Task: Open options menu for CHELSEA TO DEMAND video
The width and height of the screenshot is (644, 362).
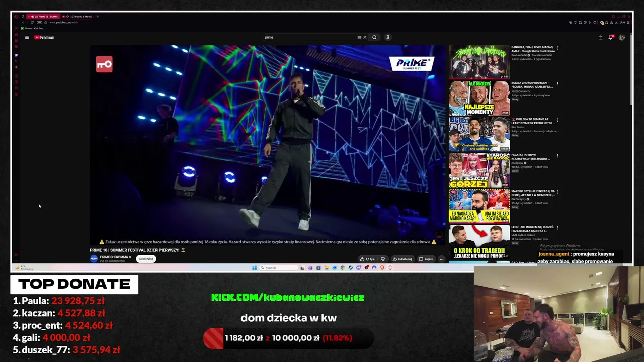Action: [x=557, y=120]
